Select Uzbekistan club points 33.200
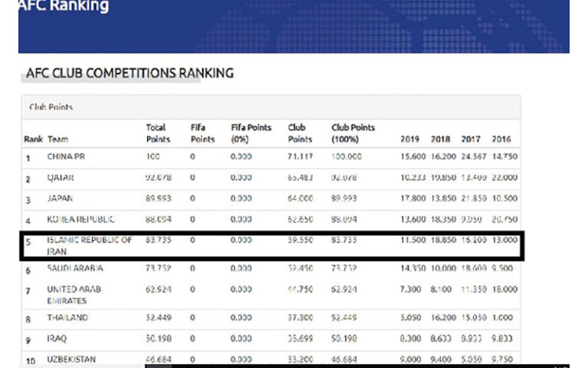Image resolution: width=588 pixels, height=368 pixels. 300,360
